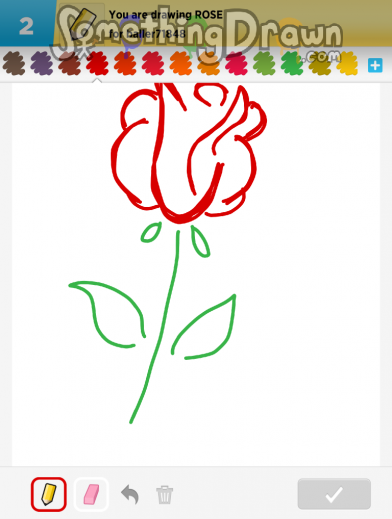Undo the last stroke

(x=130, y=494)
